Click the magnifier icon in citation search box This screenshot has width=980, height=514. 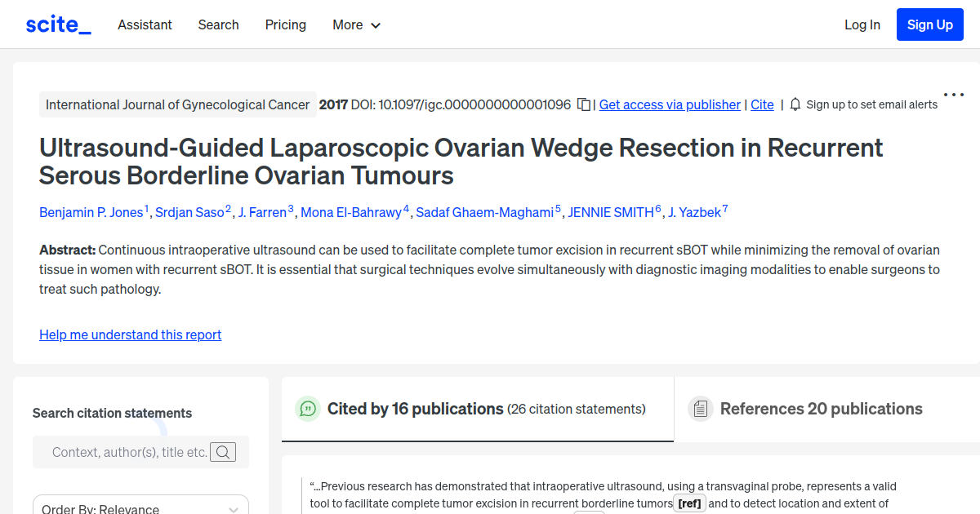click(x=222, y=451)
